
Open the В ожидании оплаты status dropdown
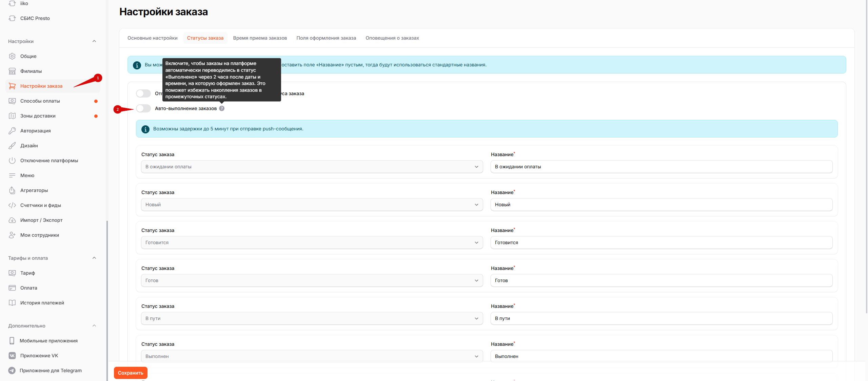[x=312, y=167]
